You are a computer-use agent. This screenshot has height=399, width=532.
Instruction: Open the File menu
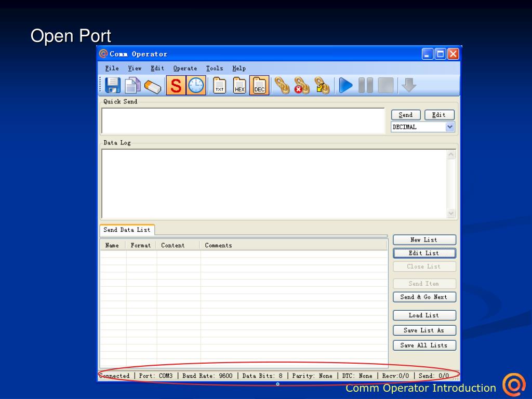point(112,68)
